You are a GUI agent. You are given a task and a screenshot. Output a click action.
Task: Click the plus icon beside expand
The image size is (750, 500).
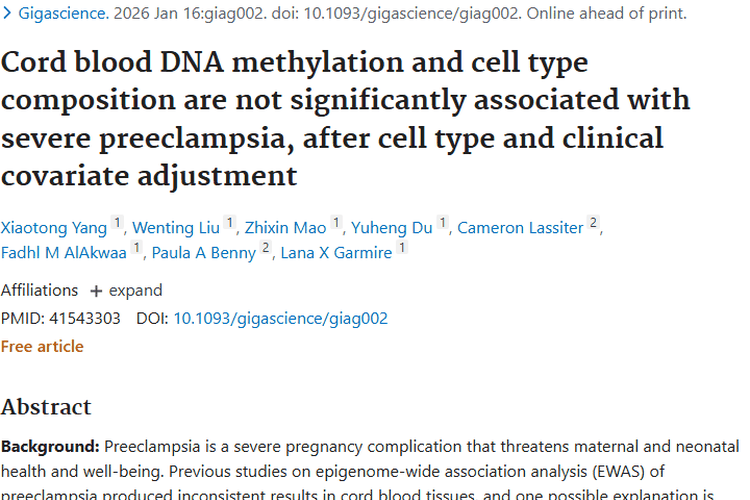click(x=96, y=291)
